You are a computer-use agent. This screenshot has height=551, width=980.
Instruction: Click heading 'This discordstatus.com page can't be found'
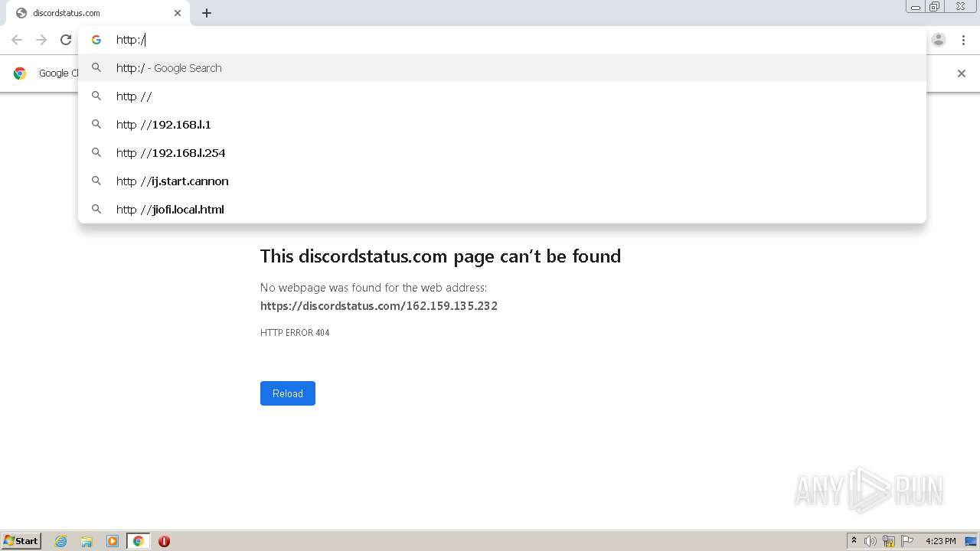pos(440,256)
